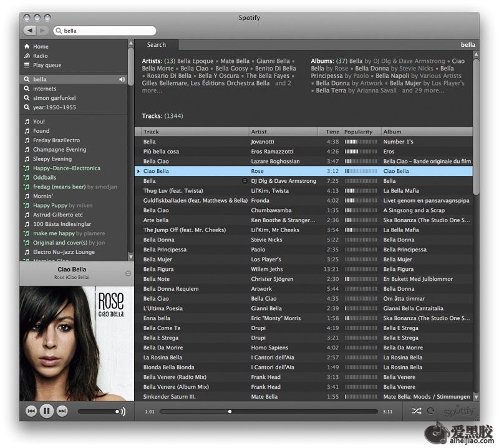
Task: Click the speaker icon on bella search row
Action: coord(122,79)
